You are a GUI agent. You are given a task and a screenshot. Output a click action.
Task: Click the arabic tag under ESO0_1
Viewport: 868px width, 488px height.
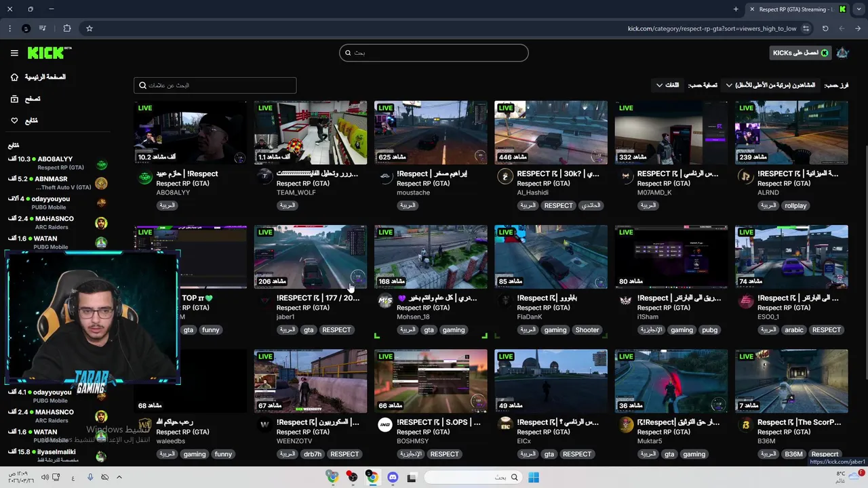794,330
